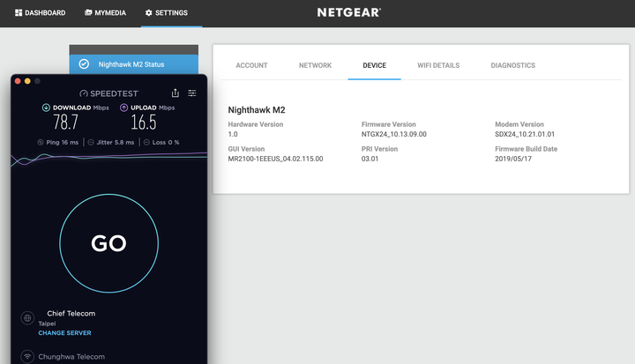Start the test with GO button
The width and height of the screenshot is (635, 364).
point(109,243)
